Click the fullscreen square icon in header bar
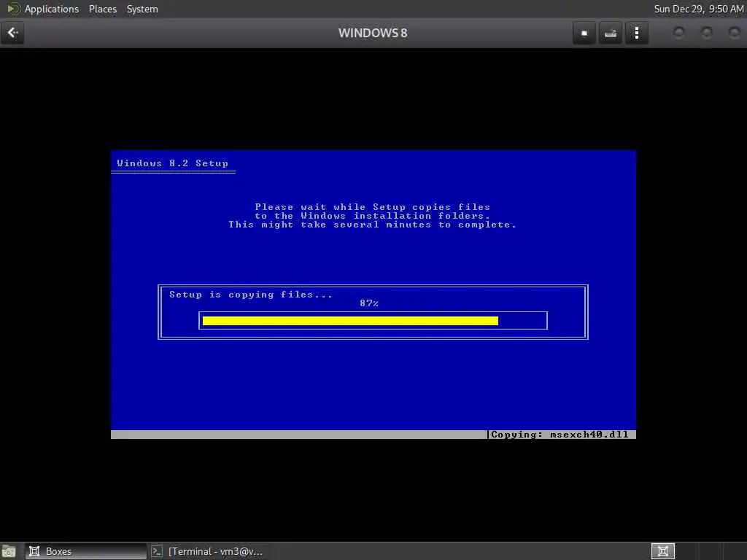This screenshot has height=560, width=747. point(584,33)
